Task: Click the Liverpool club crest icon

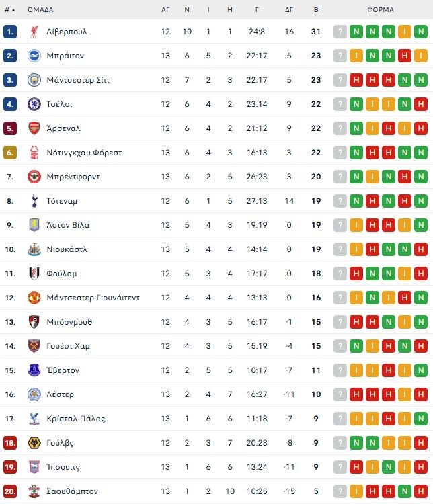Action: click(x=34, y=32)
